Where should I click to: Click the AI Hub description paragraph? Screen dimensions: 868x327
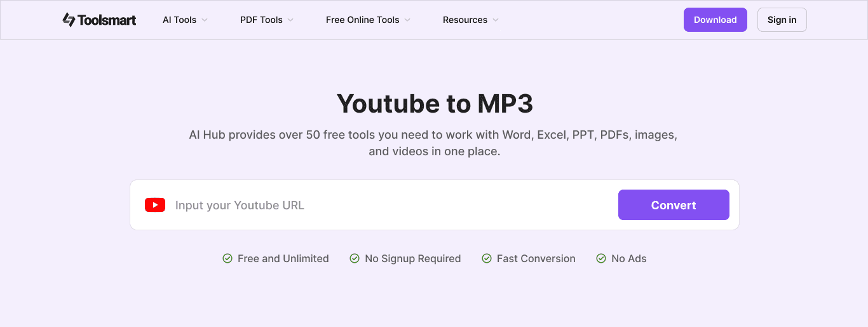tap(434, 143)
